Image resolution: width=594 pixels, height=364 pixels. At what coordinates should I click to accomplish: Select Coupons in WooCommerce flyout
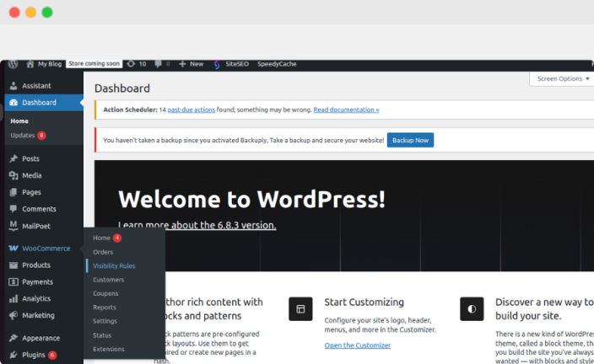coord(105,293)
